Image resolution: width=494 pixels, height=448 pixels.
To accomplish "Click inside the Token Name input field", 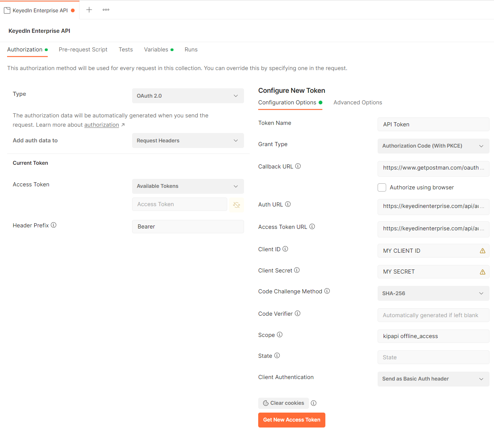I will click(x=433, y=124).
